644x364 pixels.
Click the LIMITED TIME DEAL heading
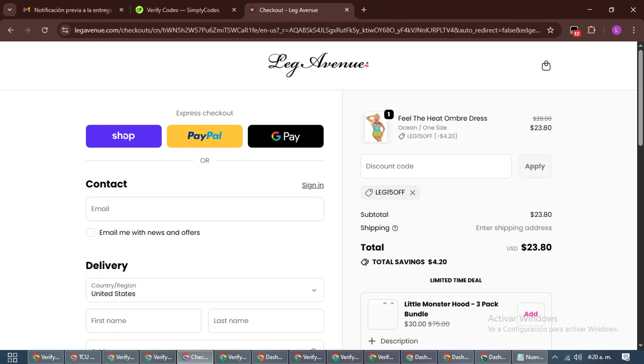(x=456, y=280)
